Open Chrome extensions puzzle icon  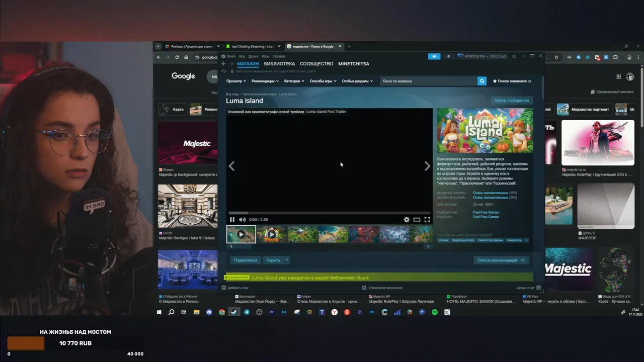615,57
